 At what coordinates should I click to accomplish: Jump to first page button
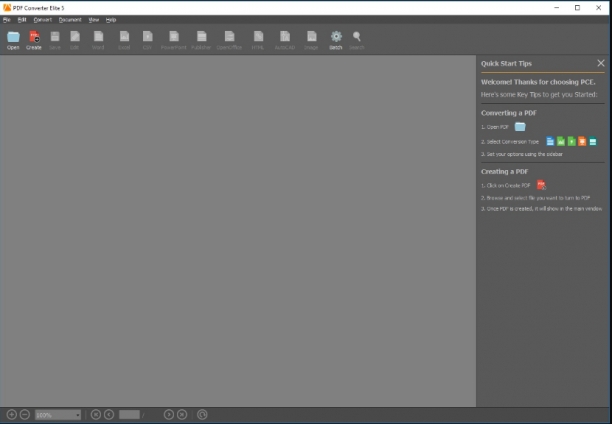click(96, 415)
